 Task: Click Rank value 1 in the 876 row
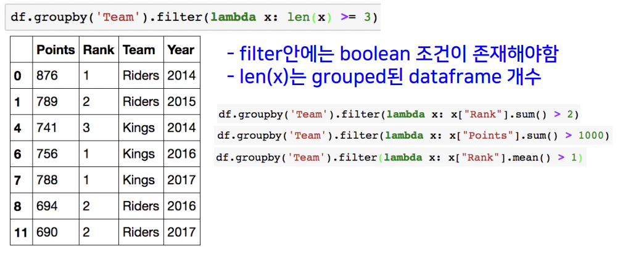point(86,76)
